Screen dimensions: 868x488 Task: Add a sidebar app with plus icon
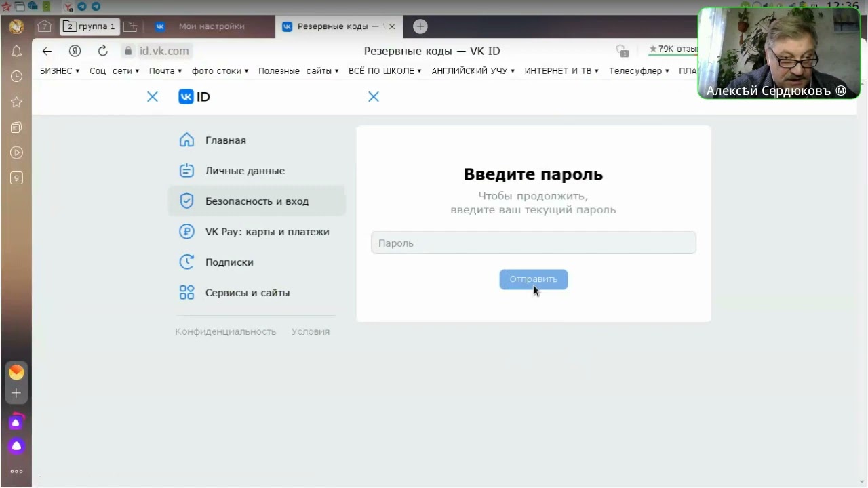16,393
